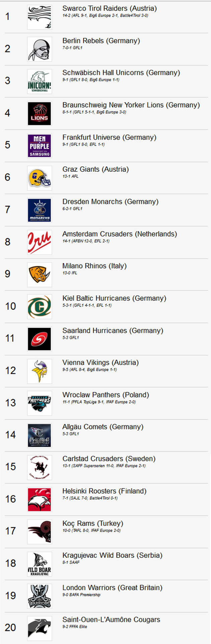The image size is (211, 644).
Task: Click the Swarco Tirol Raiders logo
Action: pos(40,17)
